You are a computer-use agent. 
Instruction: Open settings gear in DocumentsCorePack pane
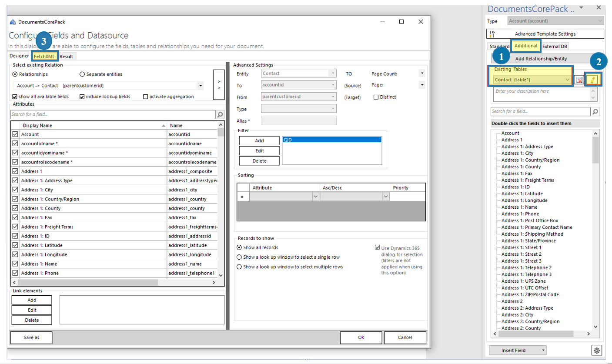[x=597, y=350]
